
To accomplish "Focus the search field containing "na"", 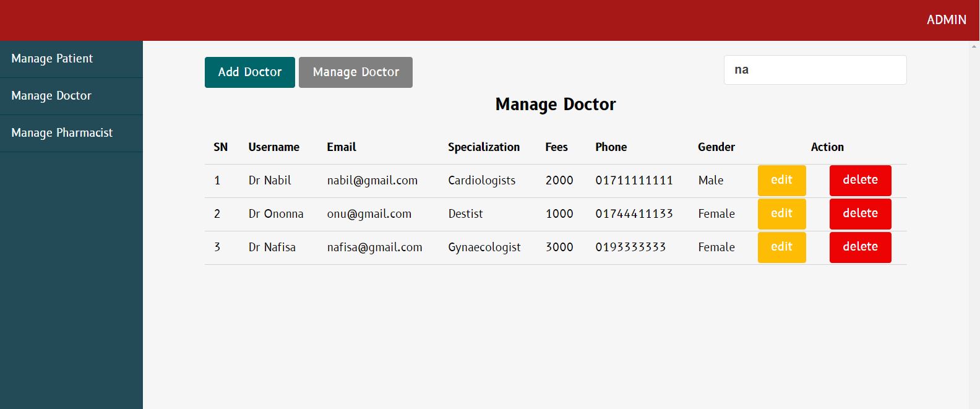I will 815,70.
